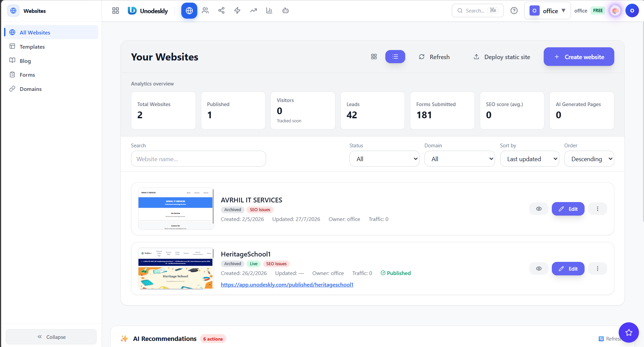Open the AVRHIL IT SERVICES thumbnail preview
Viewport: 644px width, 347px height.
pos(176,209)
